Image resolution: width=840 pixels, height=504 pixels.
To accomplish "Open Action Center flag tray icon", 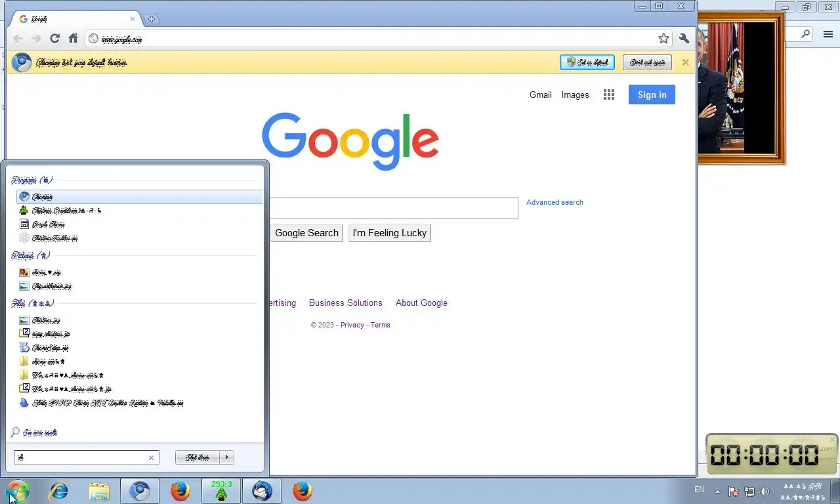I will point(734,491).
